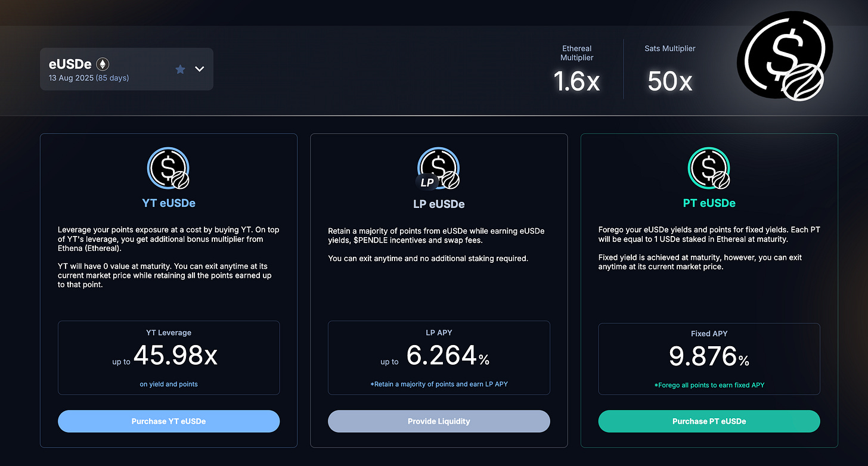Open the PT eUSDe card title

709,203
